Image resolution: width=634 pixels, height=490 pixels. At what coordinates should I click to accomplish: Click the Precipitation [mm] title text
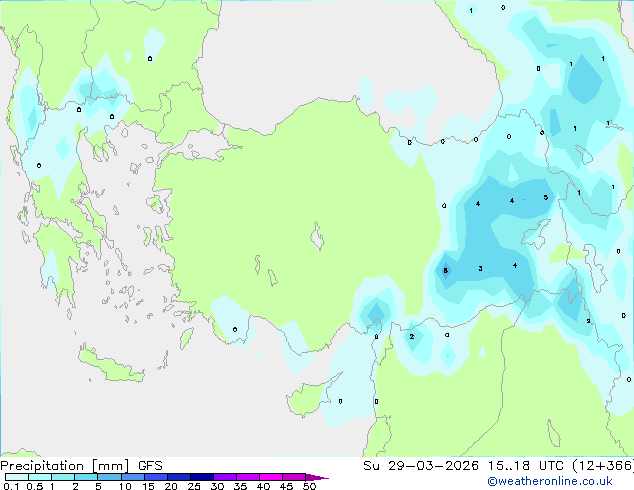tap(65, 466)
